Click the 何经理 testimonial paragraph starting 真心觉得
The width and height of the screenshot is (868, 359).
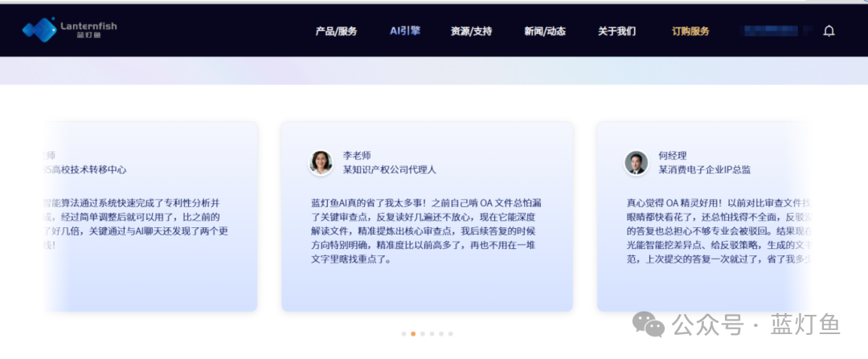point(719,230)
